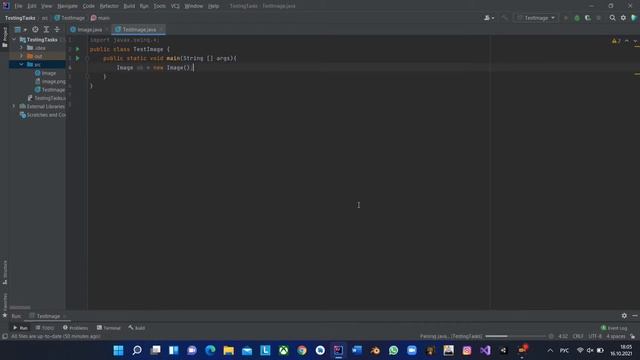Hide the Run panel with minus icon
The height and width of the screenshot is (360, 640).
pyautogui.click(x=635, y=316)
